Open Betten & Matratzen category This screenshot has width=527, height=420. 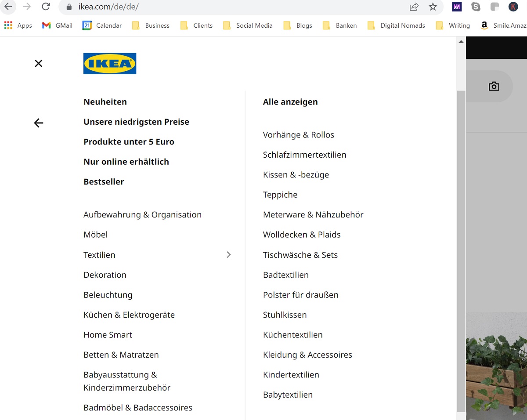[121, 355]
